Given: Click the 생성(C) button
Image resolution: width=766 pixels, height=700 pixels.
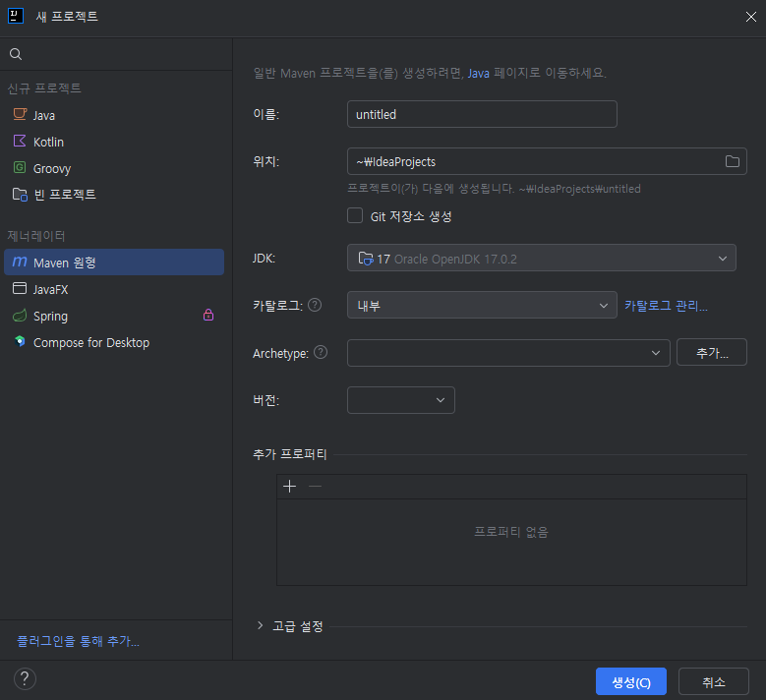Looking at the screenshot, I should (630, 681).
